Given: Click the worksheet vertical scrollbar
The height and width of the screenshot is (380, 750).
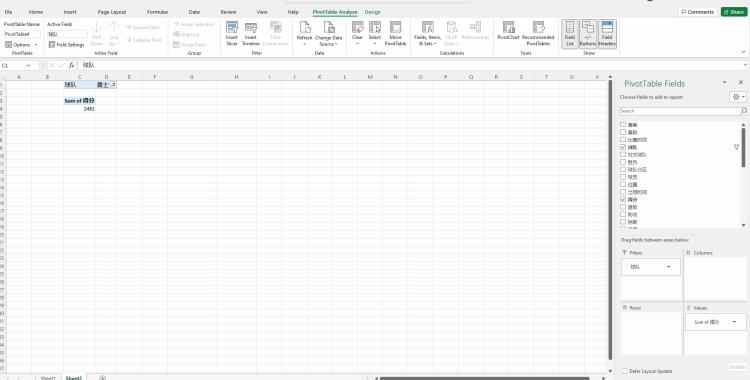Looking at the screenshot, I should 610,219.
